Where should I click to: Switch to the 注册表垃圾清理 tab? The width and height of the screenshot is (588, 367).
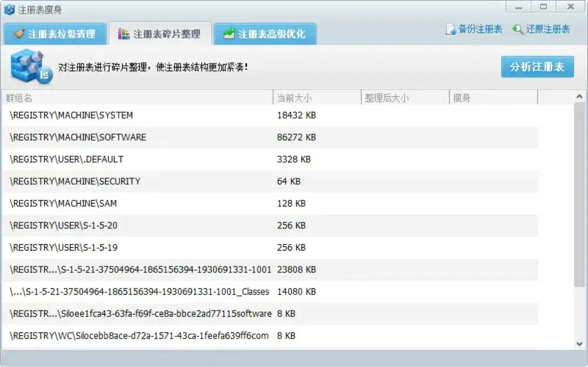55,34
